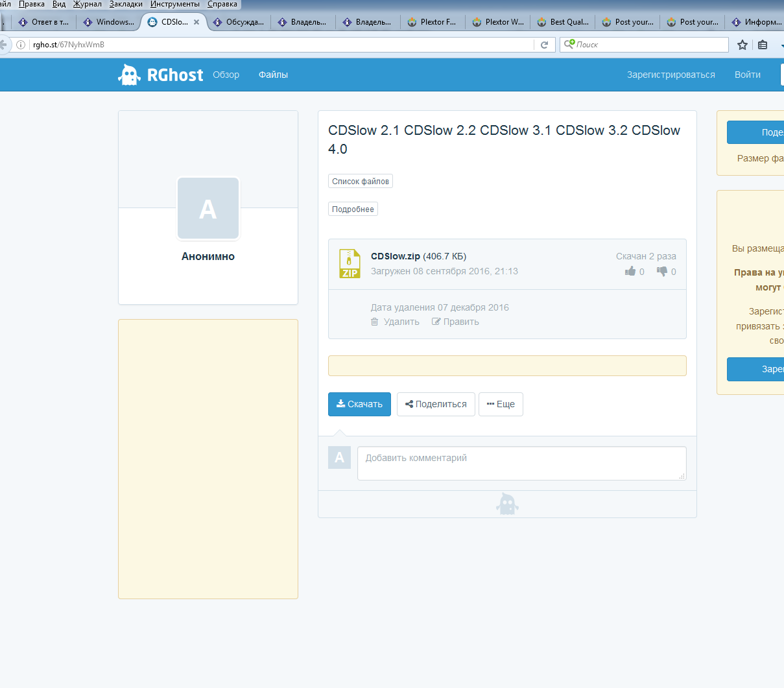784x688 pixels.
Task: Switch to the Plextor W... tab
Action: 497,22
